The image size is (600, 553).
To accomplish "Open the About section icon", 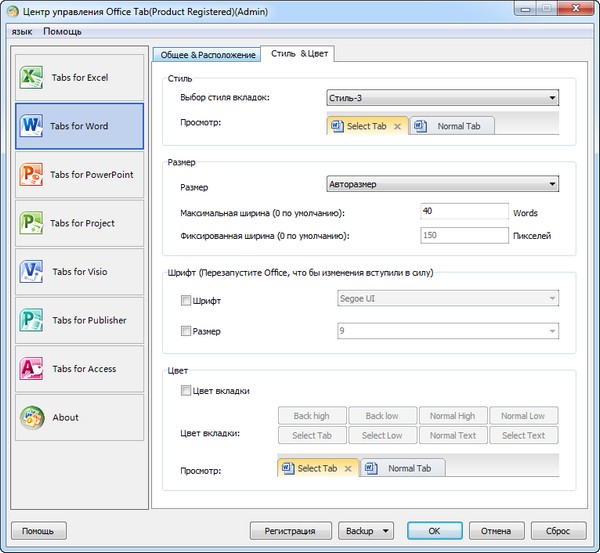I will [32, 417].
